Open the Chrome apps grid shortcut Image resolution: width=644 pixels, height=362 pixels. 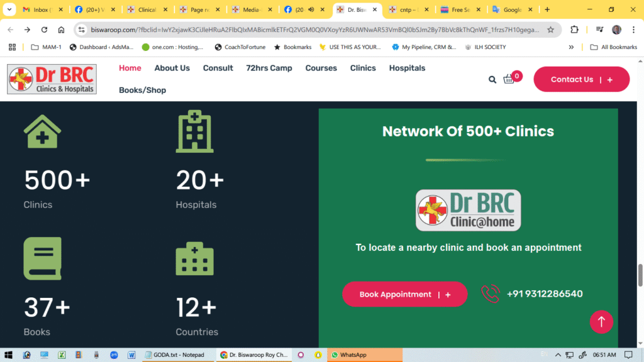(13, 47)
